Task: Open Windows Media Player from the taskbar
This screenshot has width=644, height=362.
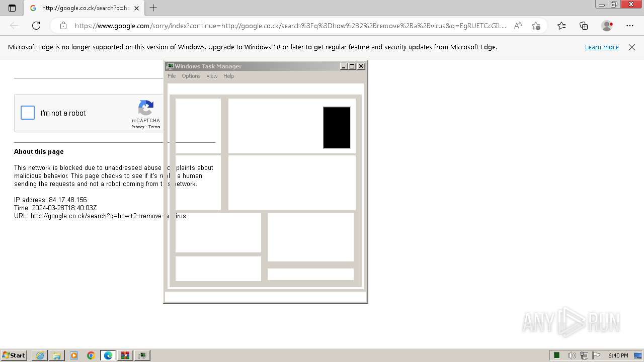Action: (74, 355)
